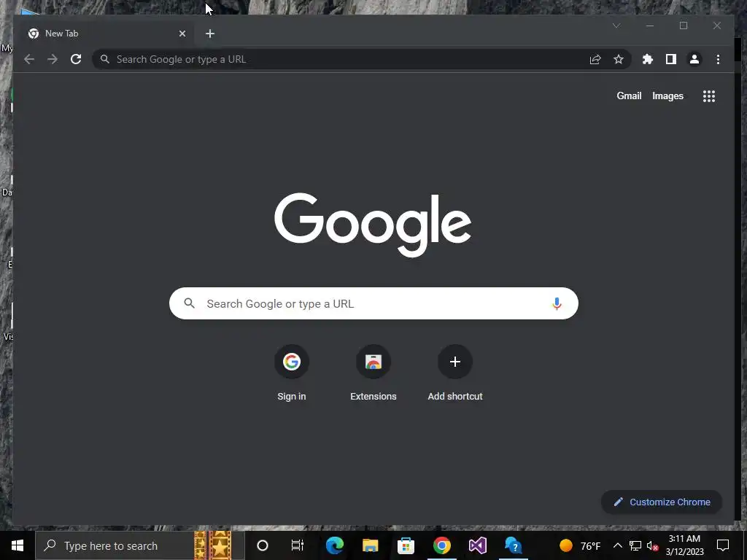Viewport: 747px width, 560px height.
Task: Open the Google apps grid
Action: pyautogui.click(x=709, y=96)
